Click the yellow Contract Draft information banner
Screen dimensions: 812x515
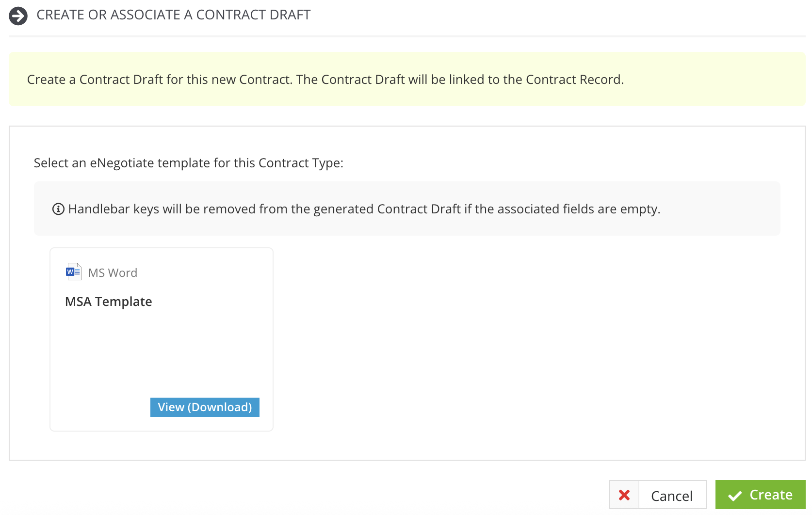(407, 79)
